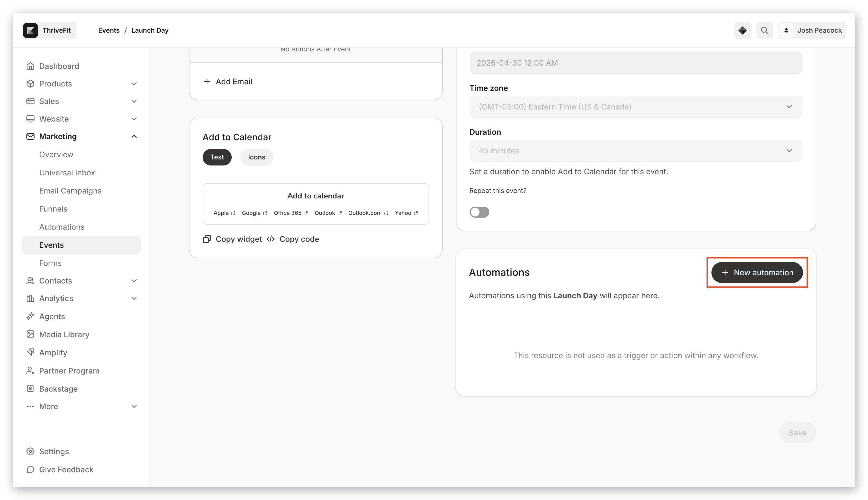Click Copy widget
The image size is (868, 500).
232,239
